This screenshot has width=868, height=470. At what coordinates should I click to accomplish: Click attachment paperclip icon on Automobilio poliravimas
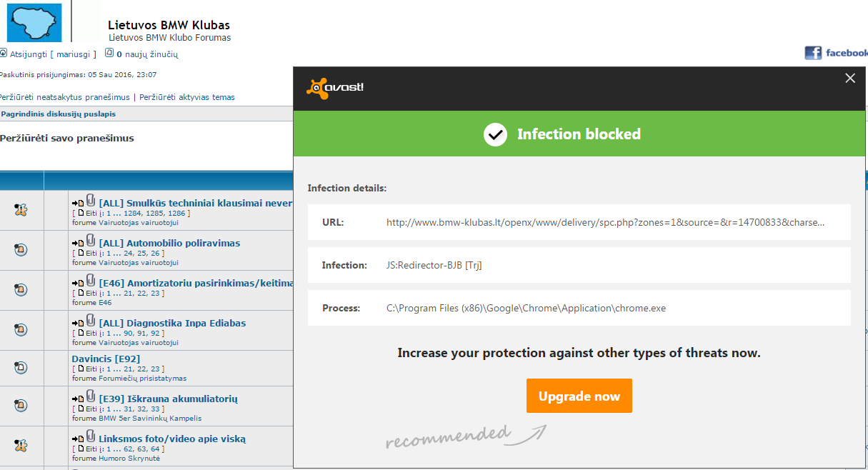click(91, 241)
